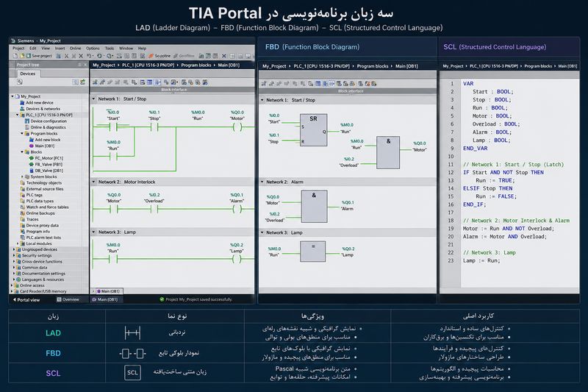Screen dimensions: 588x392
Task: Collapse the Blocks folder in the tree
Action: (x=22, y=152)
